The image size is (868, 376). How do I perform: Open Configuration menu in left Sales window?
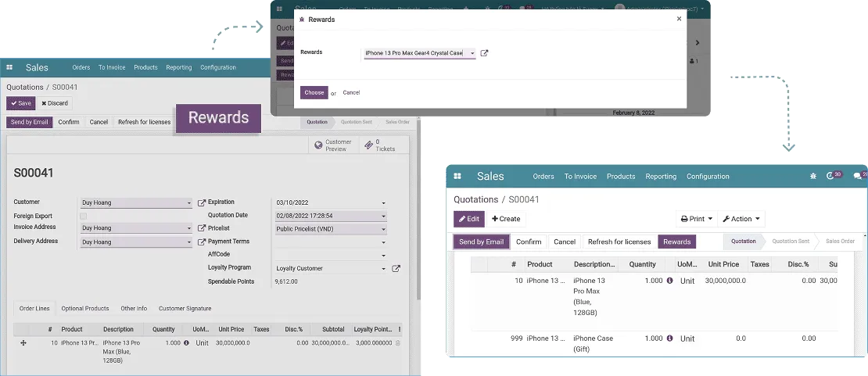click(x=218, y=67)
